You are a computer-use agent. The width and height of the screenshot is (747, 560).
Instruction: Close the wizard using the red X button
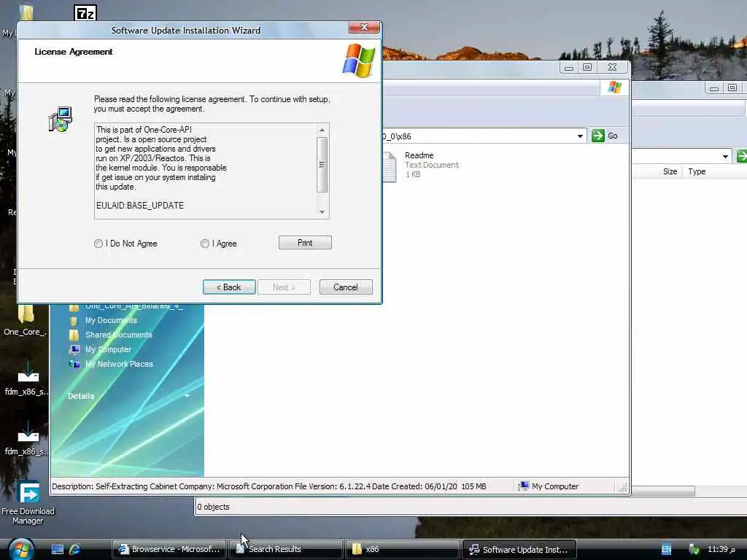[x=364, y=27]
